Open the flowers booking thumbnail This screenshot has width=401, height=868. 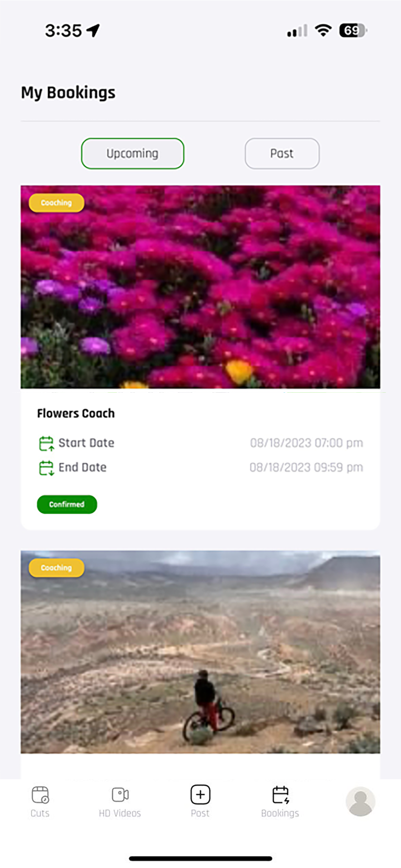pyautogui.click(x=200, y=287)
